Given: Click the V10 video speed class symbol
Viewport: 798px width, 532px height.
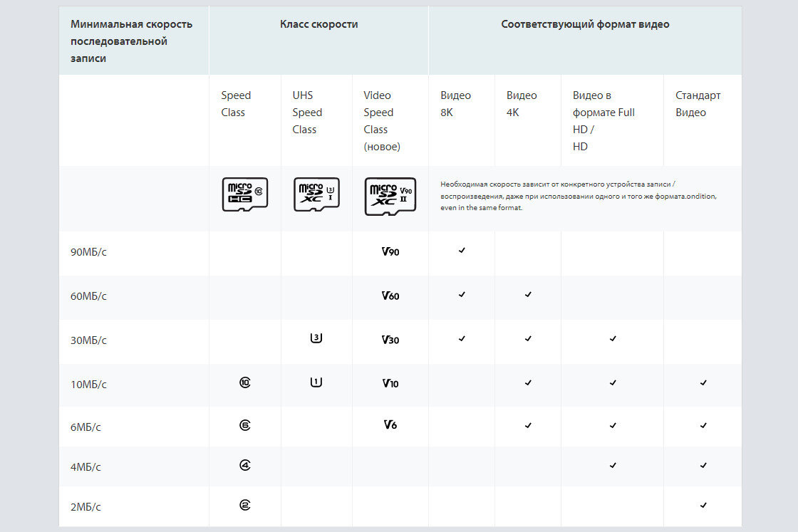Looking at the screenshot, I should click(390, 383).
